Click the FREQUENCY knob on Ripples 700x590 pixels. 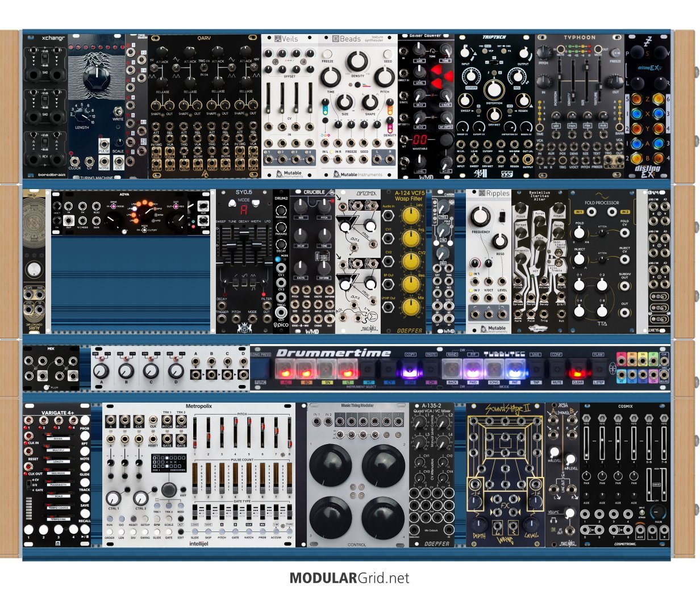pos(481,216)
